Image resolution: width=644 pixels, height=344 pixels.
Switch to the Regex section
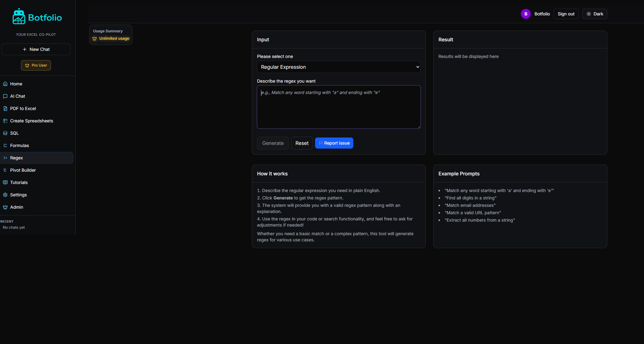click(16, 158)
